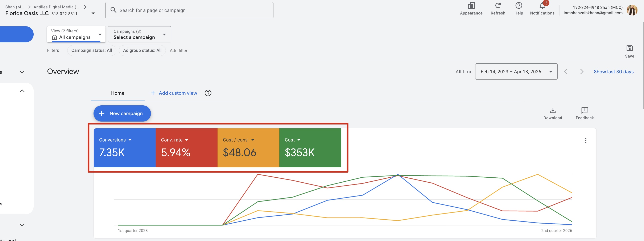Viewport: 644px width, 241px height.
Task: Collapse the sidebar section with up chevron
Action: (x=22, y=91)
